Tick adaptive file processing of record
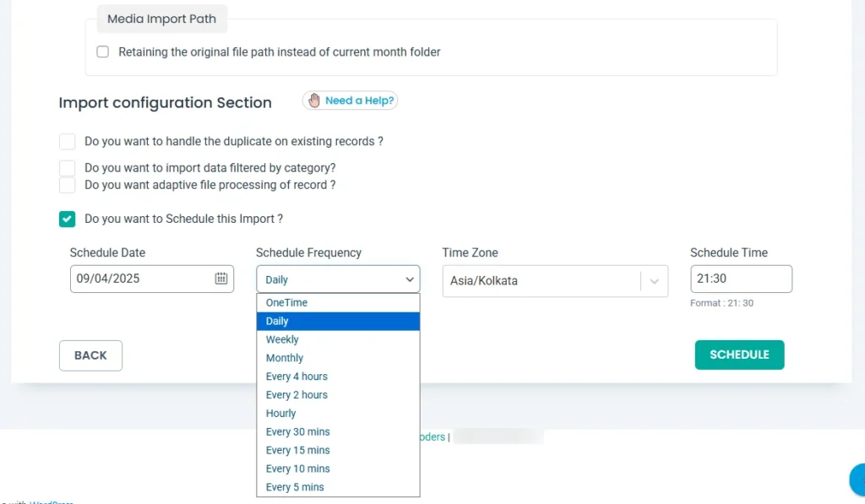 click(68, 185)
